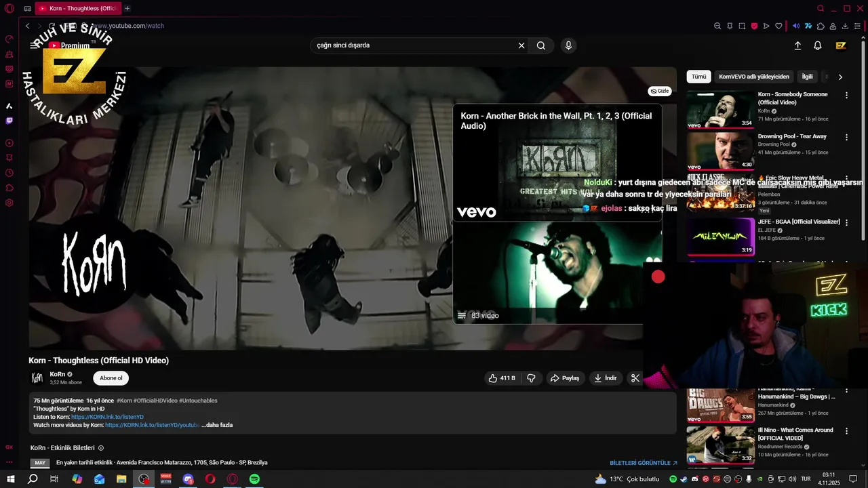Screen dimensions: 868x488
Task: Open Windows Start menu
Action: [10, 479]
